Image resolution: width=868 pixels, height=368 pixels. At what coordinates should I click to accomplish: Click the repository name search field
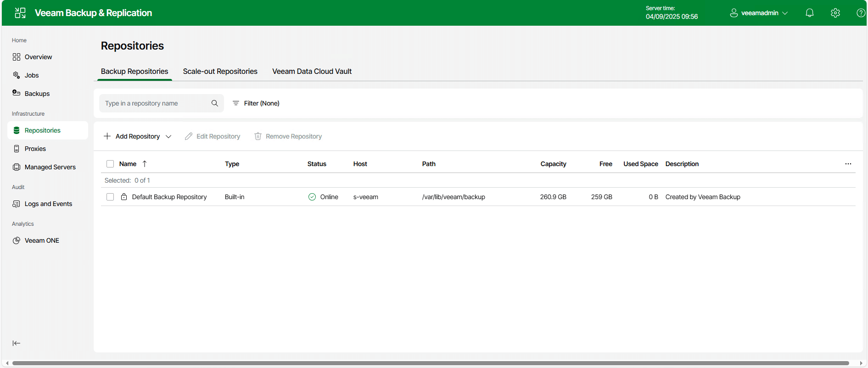(x=155, y=103)
